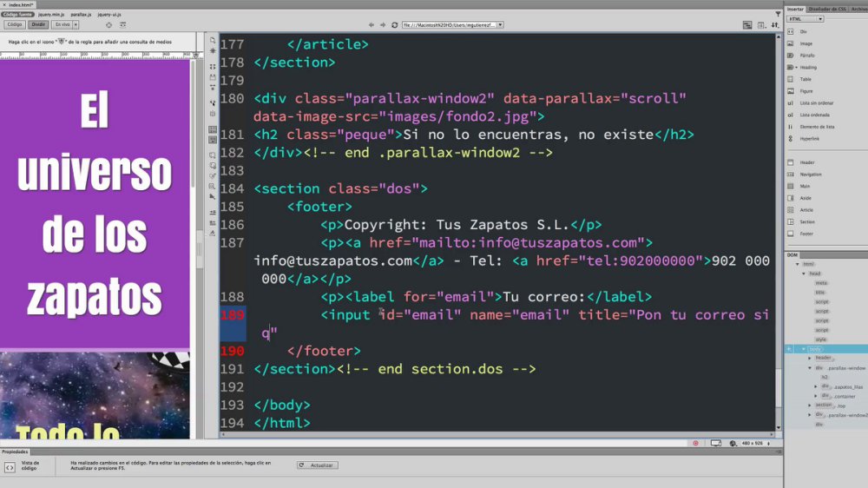868x488 pixels.
Task: Open the Diseñador de CSS tab
Action: click(827, 9)
